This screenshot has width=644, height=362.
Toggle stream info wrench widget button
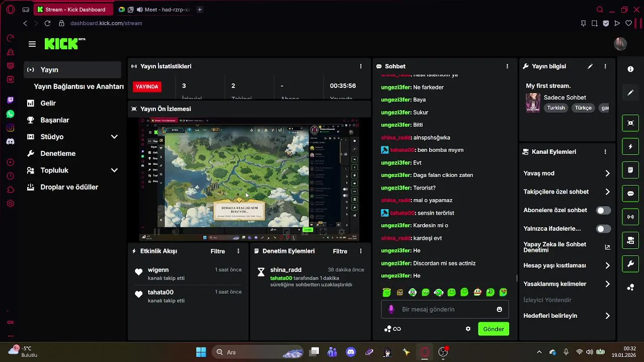(630, 264)
